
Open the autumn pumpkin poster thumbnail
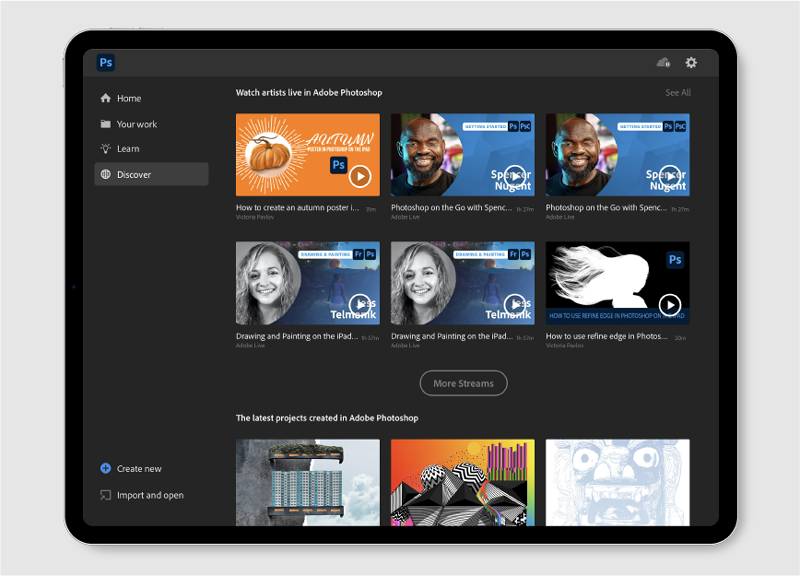pyautogui.click(x=308, y=155)
